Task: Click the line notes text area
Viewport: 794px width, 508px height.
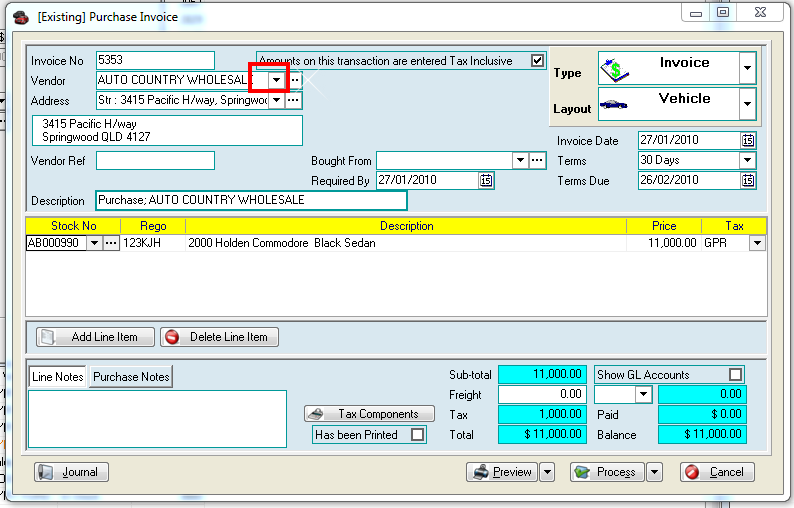Action: pos(157,419)
